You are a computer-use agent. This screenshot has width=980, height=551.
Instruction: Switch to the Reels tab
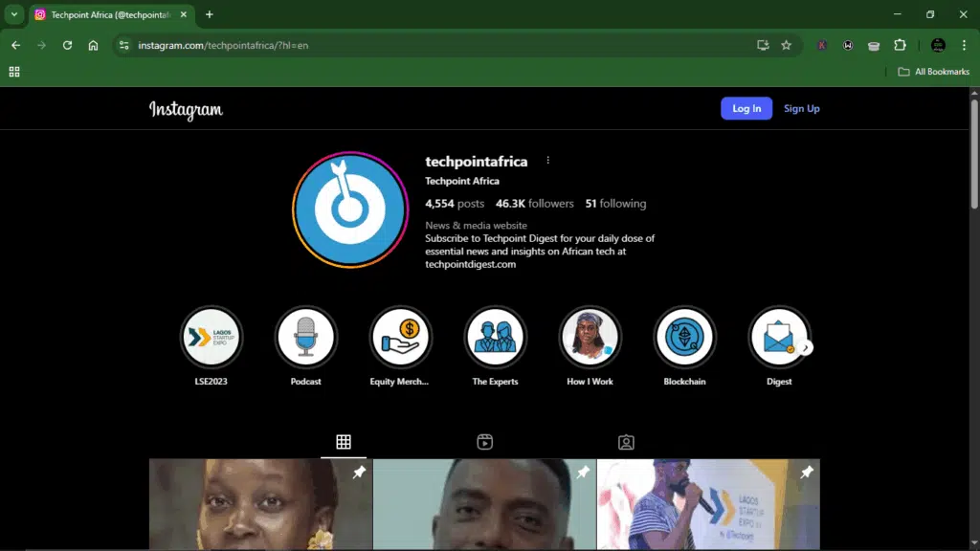(484, 442)
